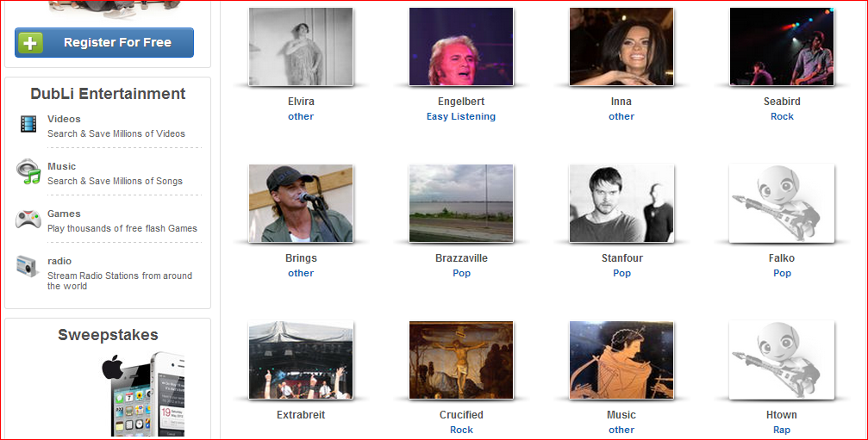Screen dimensions: 868x440
Task: Click the iPhone sweepstakes image
Action: 143,394
